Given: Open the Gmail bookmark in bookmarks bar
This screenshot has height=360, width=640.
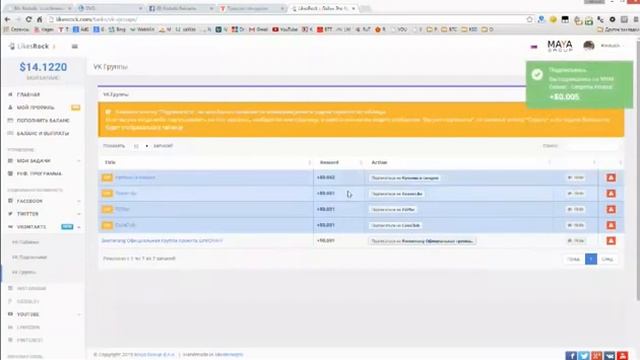Looking at the screenshot, I should [258, 29].
